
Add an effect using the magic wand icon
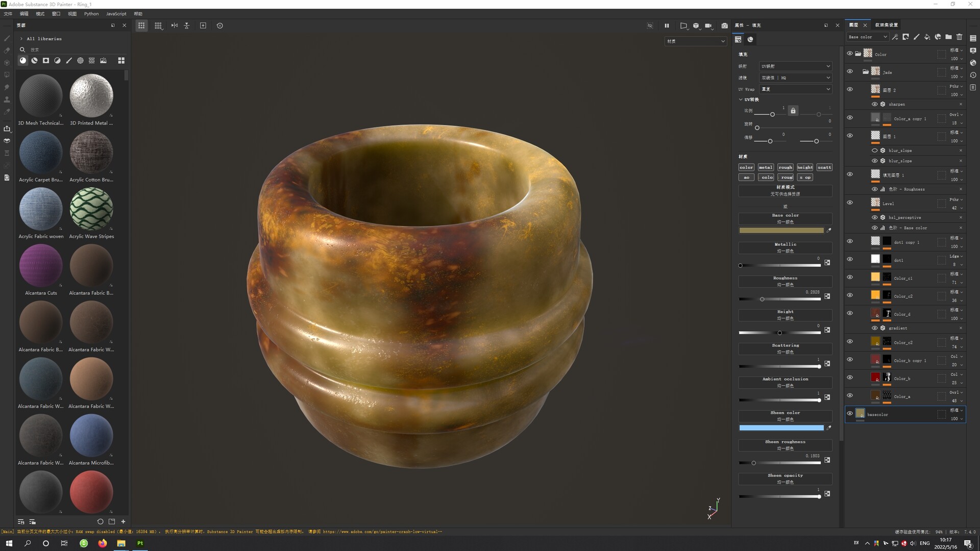point(895,37)
